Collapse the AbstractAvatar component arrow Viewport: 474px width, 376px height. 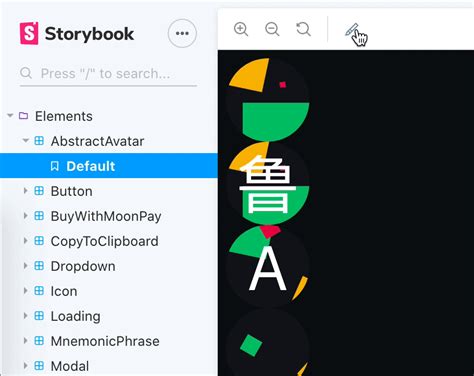[26, 141]
